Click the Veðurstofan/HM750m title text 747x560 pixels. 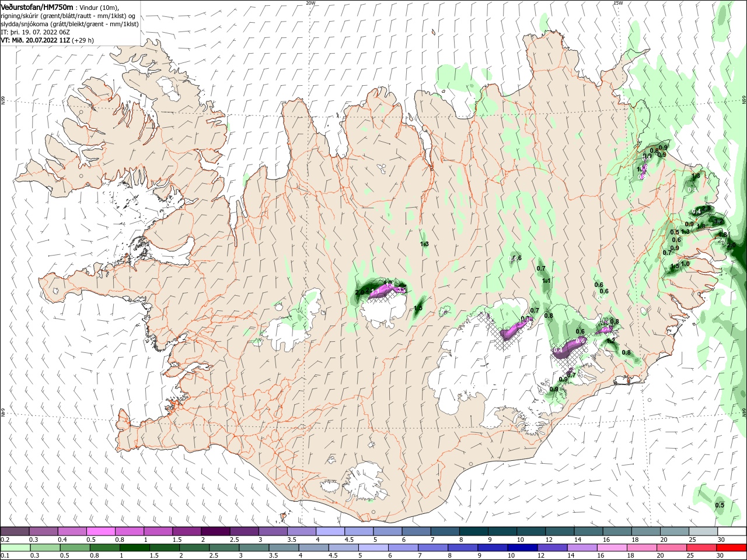[37, 6]
